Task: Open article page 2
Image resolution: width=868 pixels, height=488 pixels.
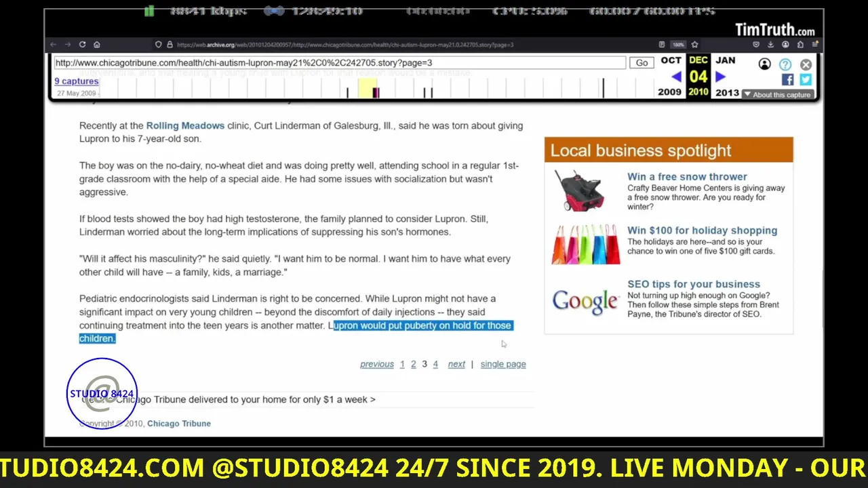Action: point(413,364)
